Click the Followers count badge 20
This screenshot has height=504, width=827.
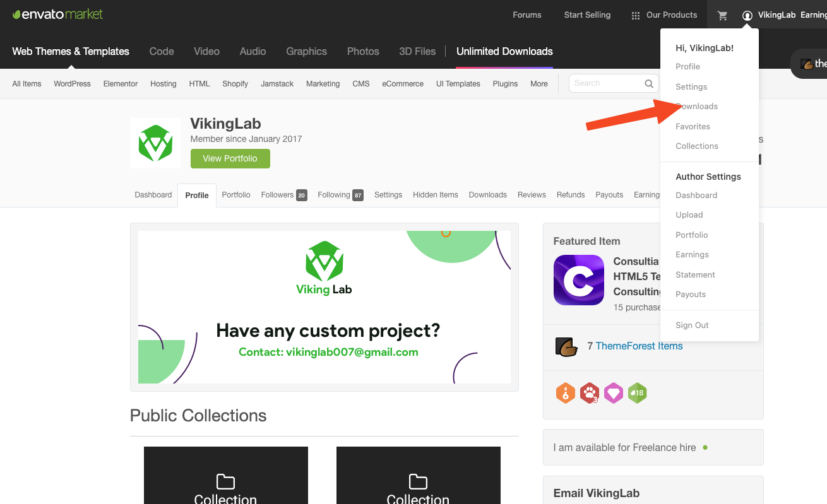coord(302,196)
